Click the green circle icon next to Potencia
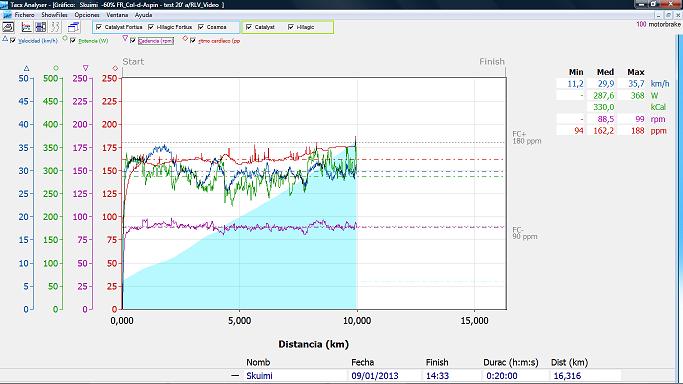 (65, 39)
